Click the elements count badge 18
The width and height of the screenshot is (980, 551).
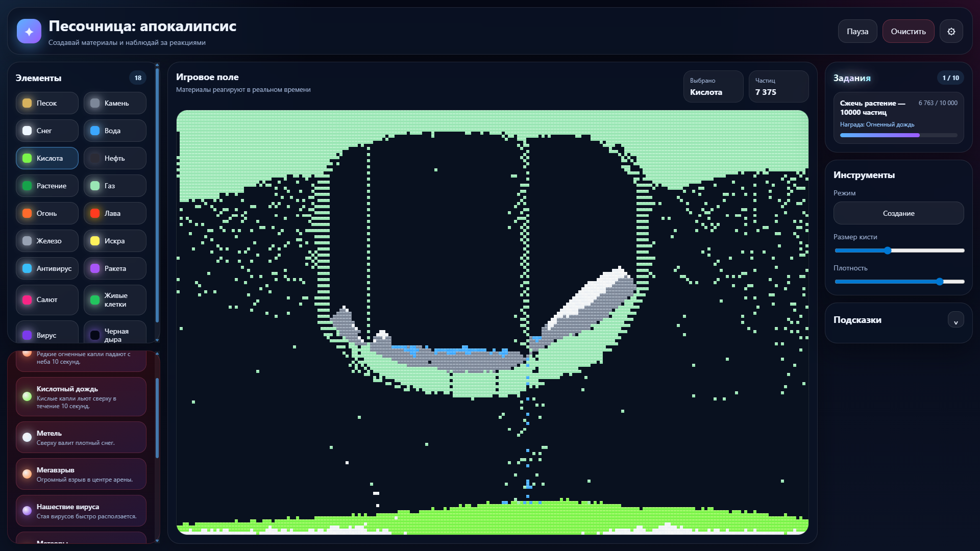click(138, 78)
